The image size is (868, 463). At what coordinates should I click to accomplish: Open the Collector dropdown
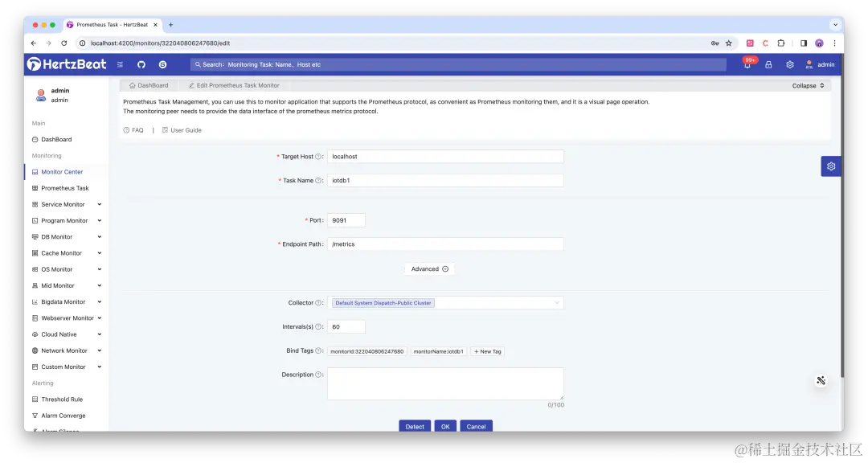coord(445,303)
